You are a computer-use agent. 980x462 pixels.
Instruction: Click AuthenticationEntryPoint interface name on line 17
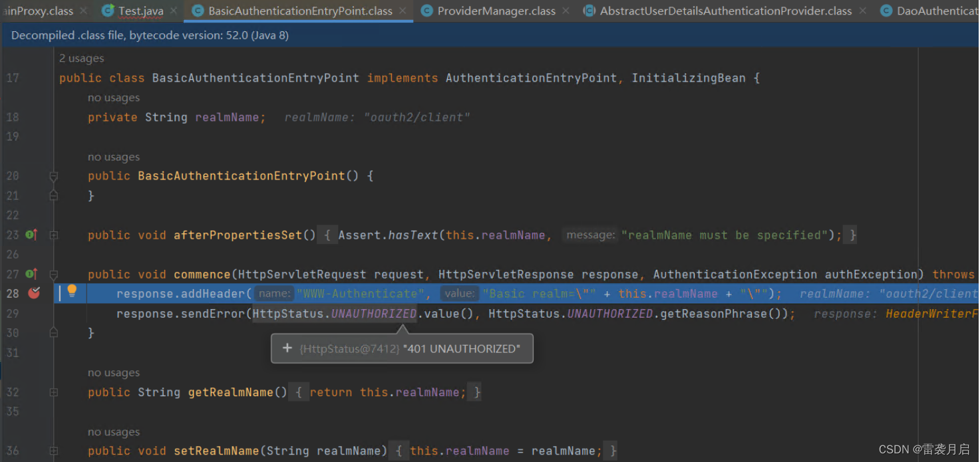coord(532,78)
